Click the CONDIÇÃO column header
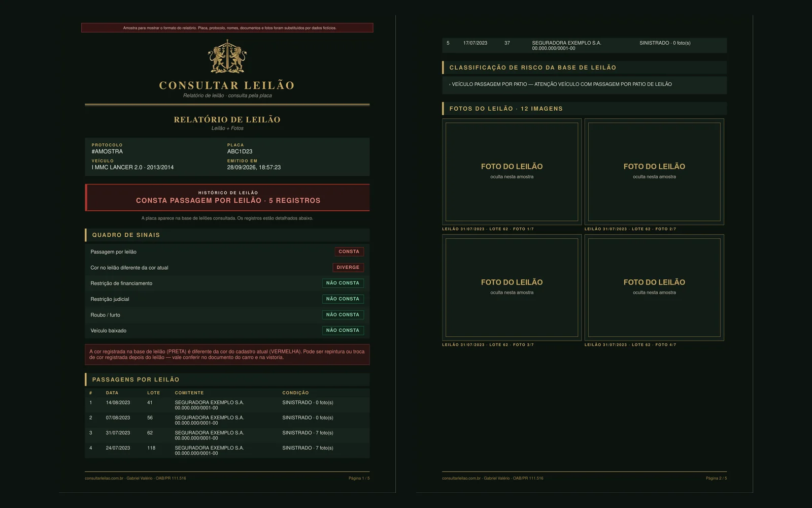812x508 pixels. point(295,393)
